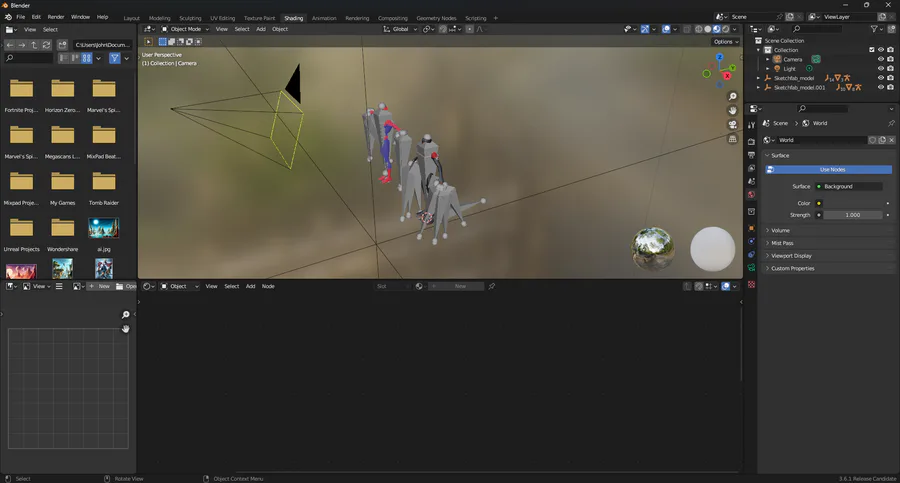Switch viewport shading to wireframe
Viewport: 900px width, 483px height.
coord(699,29)
